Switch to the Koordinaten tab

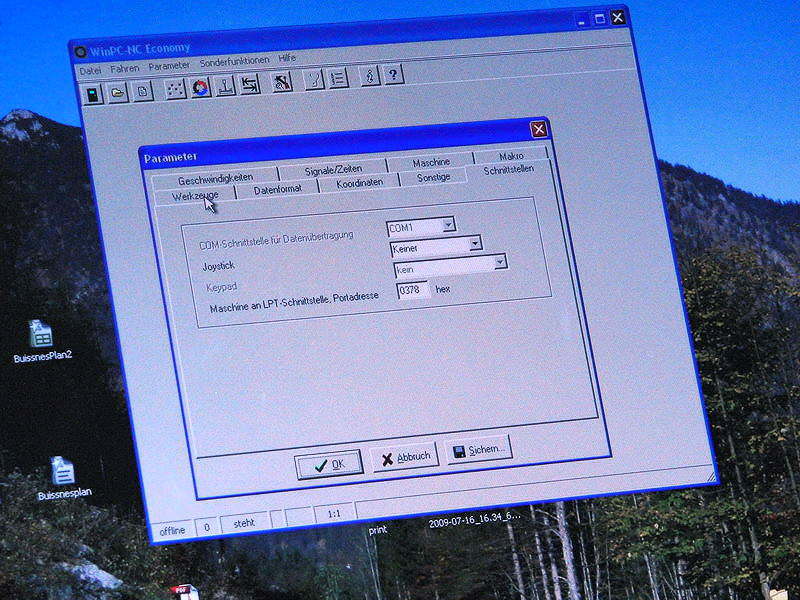click(360, 183)
